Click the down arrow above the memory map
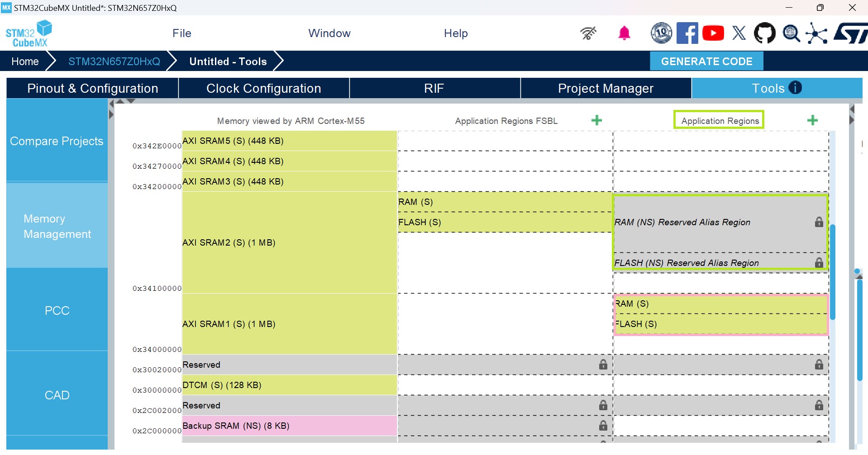868x455 pixels. coord(131,101)
